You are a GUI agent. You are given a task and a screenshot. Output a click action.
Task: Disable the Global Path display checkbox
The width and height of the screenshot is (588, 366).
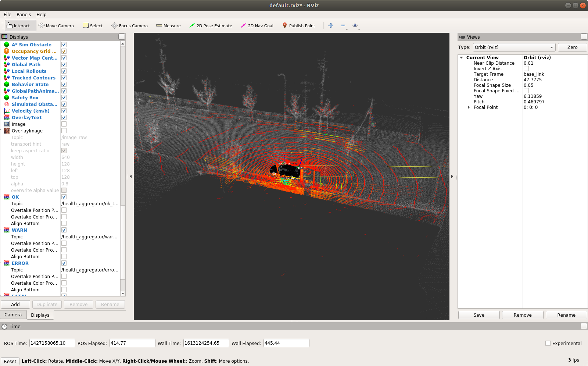point(64,64)
